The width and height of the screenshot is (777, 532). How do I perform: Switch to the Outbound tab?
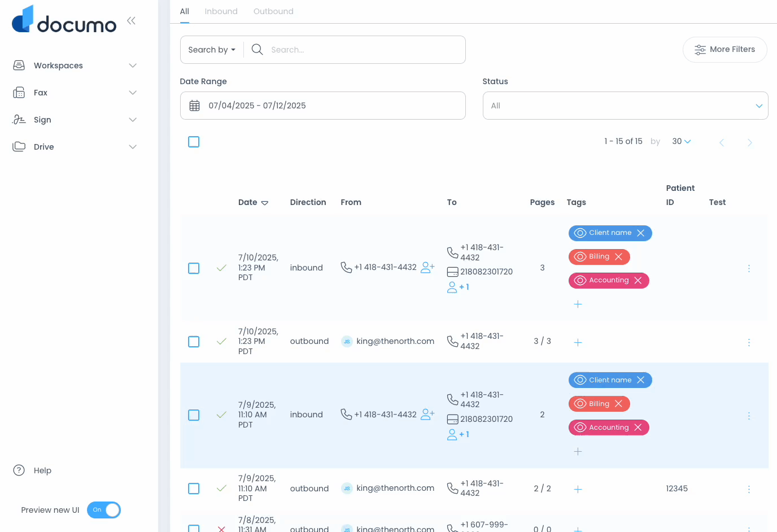pos(273,11)
